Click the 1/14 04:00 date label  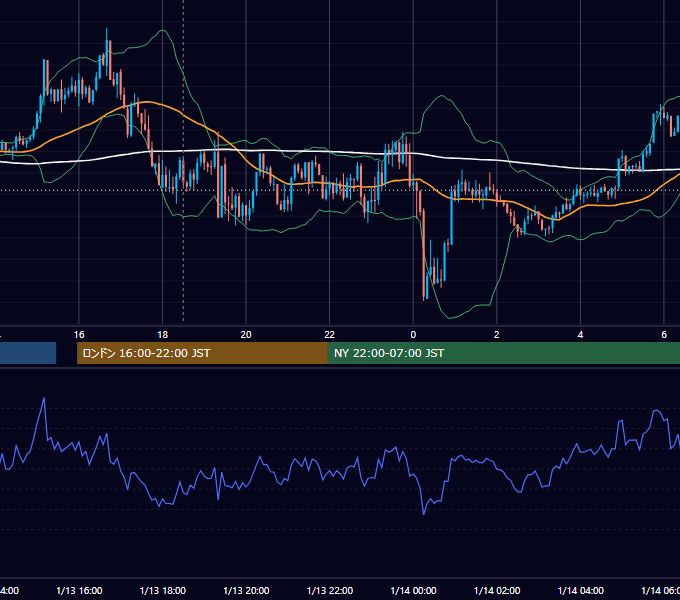pyautogui.click(x=581, y=590)
